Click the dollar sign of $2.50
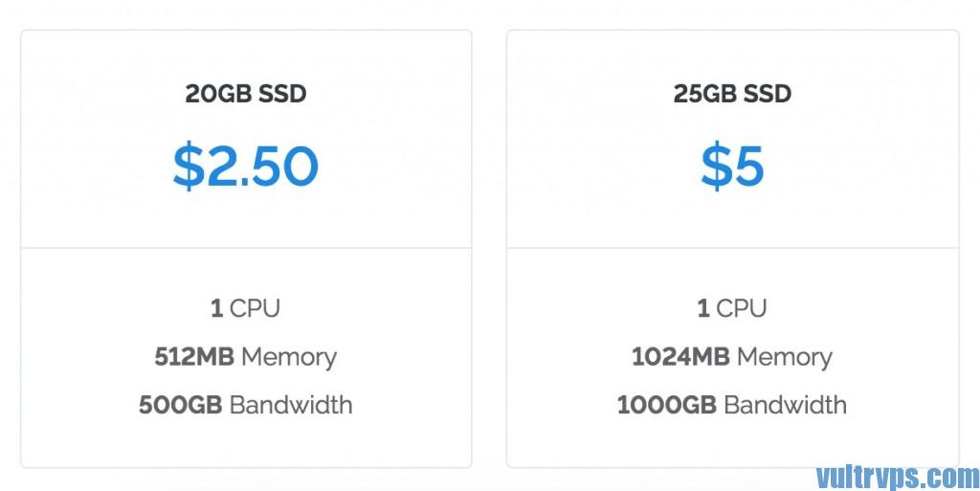Viewport: 980px width, 491px height. click(x=189, y=167)
